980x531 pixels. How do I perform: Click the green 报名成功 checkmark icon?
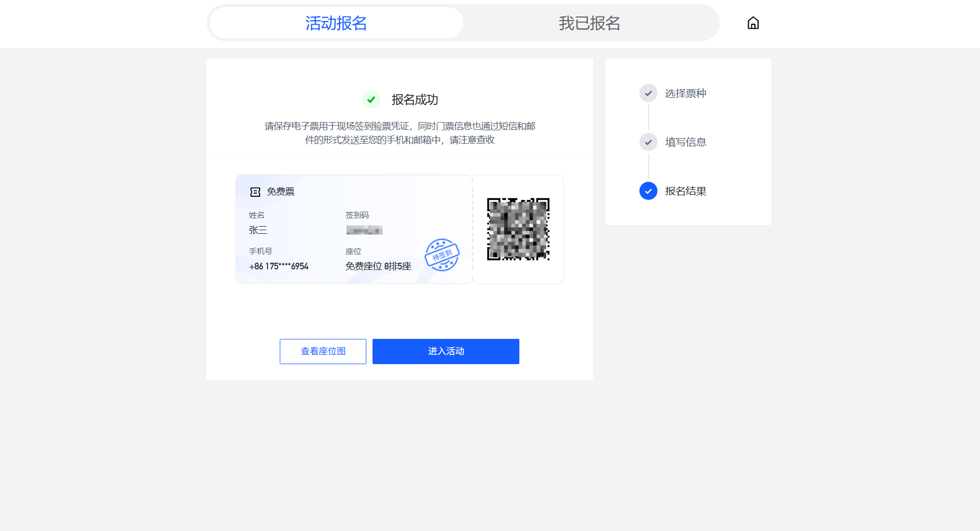(x=371, y=99)
